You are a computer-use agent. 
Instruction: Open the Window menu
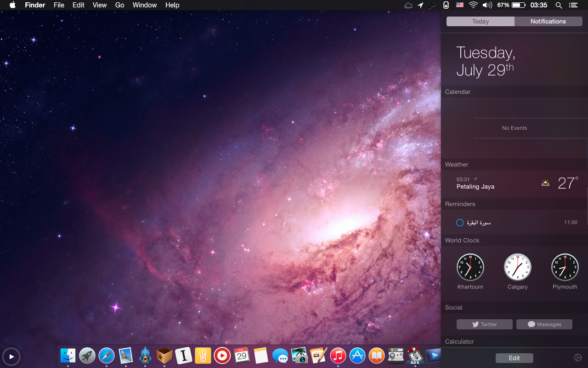point(145,5)
